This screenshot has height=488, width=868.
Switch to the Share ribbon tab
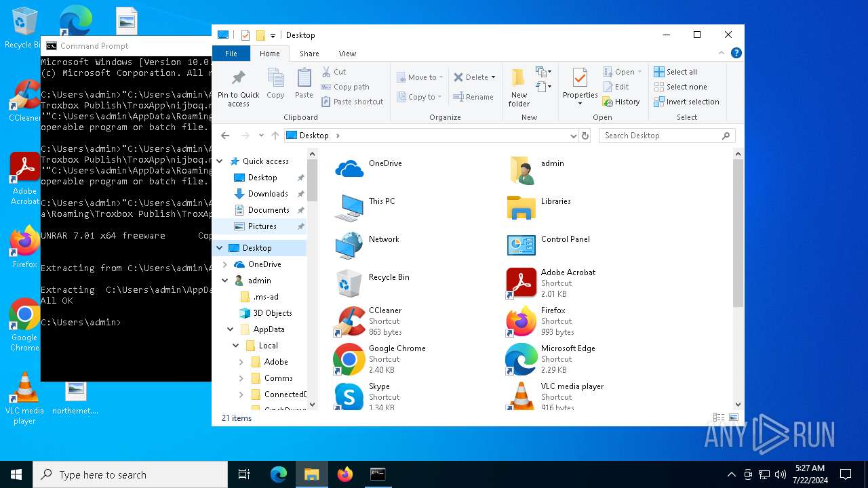click(309, 54)
